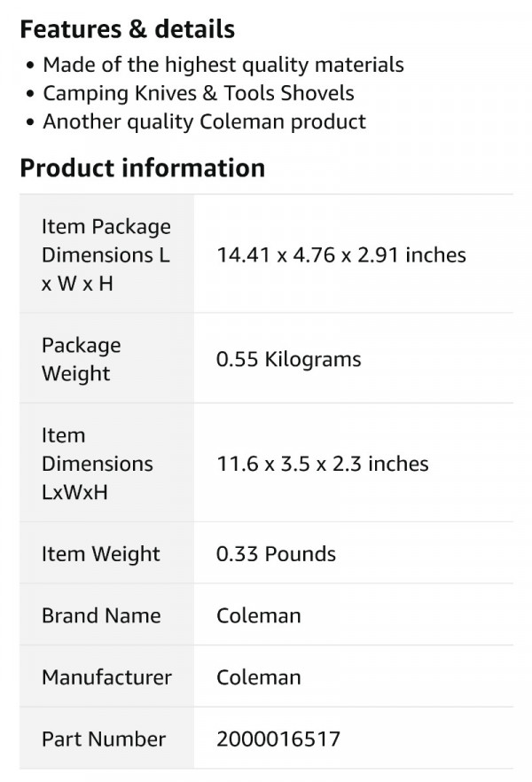Click the first bullet point marker

tap(31, 66)
